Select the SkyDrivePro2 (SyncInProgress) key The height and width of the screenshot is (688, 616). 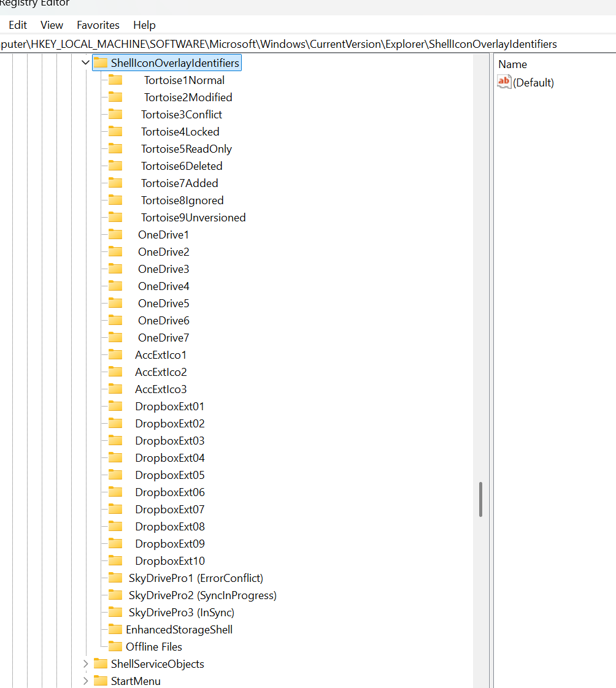point(202,595)
